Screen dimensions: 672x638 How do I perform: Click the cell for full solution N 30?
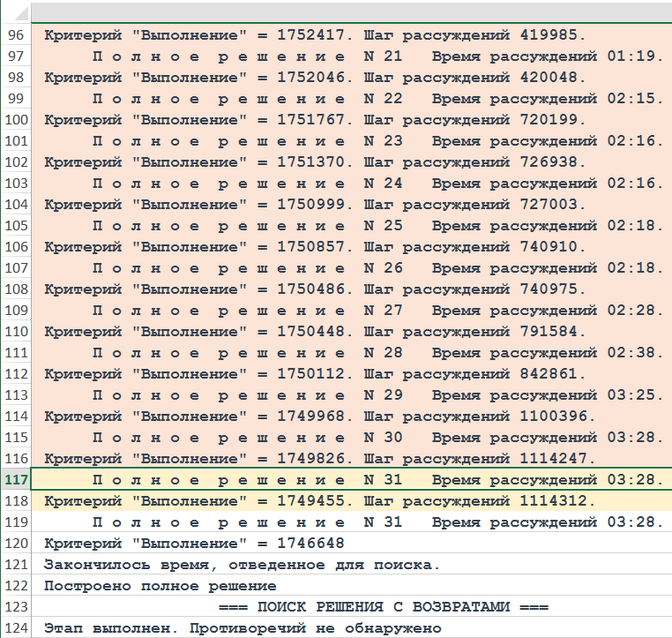[x=377, y=438]
